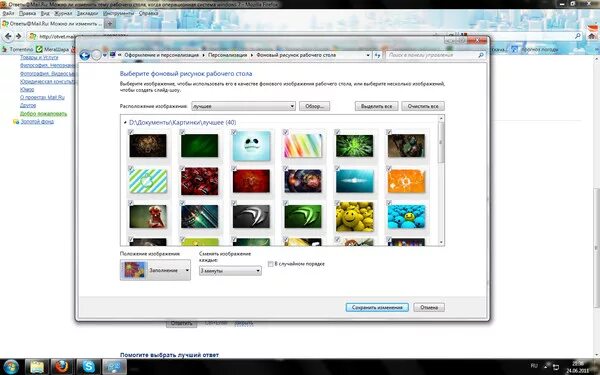The image size is (600, 375).
Task: Open the 'Золотой фонд' link in Firefox
Action: tap(37, 122)
